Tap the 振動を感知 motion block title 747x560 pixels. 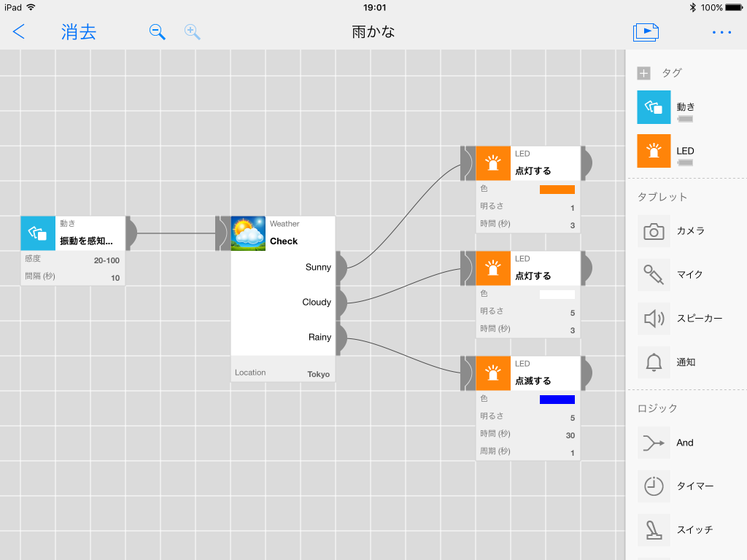coord(86,241)
